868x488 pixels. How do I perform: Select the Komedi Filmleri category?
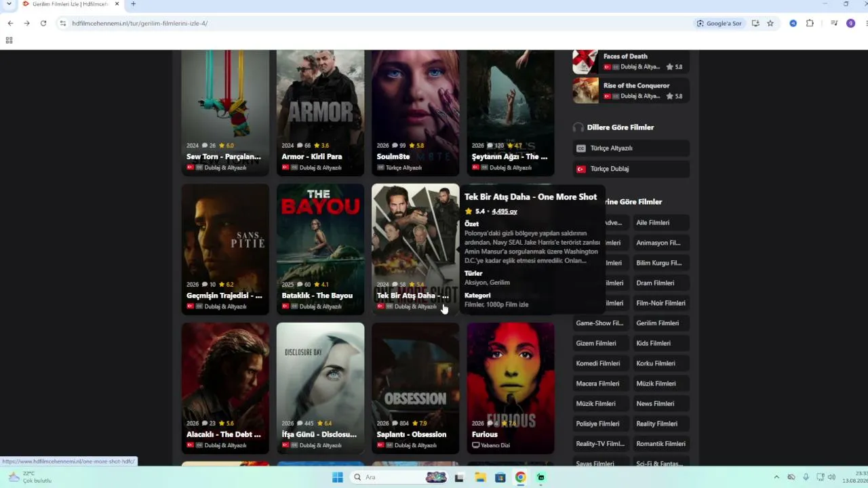tap(600, 363)
